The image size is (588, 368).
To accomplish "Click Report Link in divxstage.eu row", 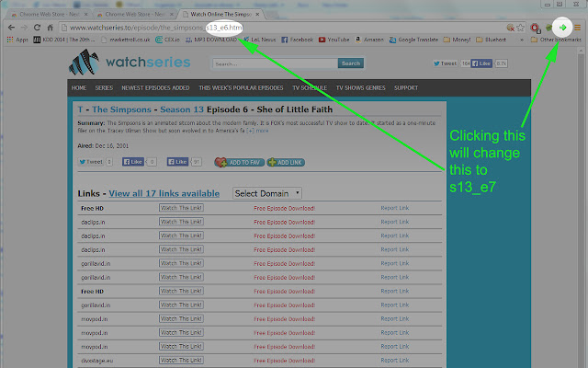I will pos(394,360).
